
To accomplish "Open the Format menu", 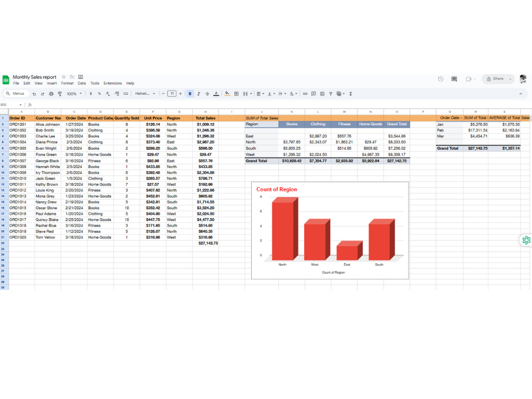I will (67, 83).
